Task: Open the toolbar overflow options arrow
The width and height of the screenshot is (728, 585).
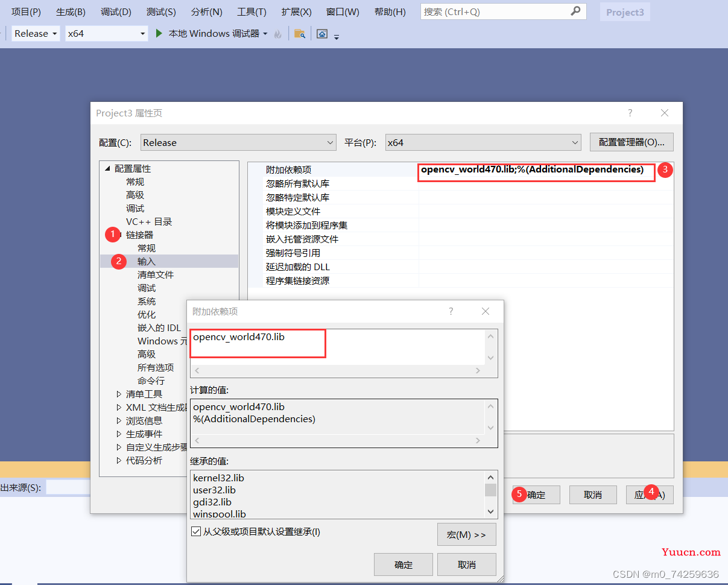Action: click(x=337, y=37)
